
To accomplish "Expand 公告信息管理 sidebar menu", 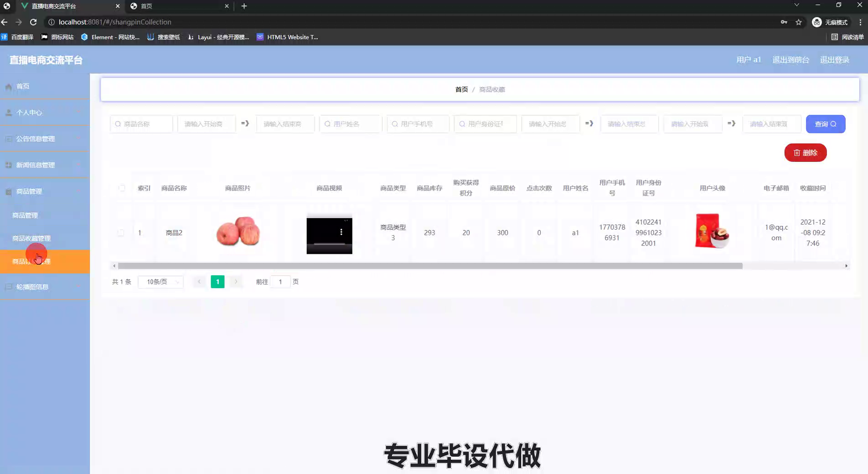I will (x=45, y=139).
